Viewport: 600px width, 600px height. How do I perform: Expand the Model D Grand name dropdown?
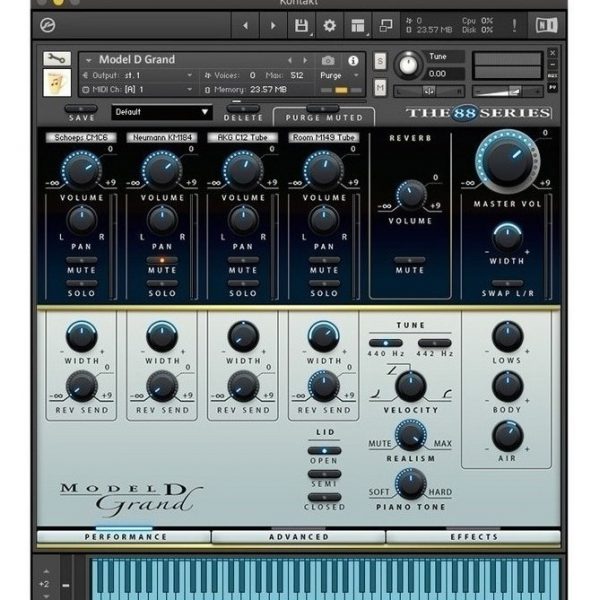[x=89, y=60]
